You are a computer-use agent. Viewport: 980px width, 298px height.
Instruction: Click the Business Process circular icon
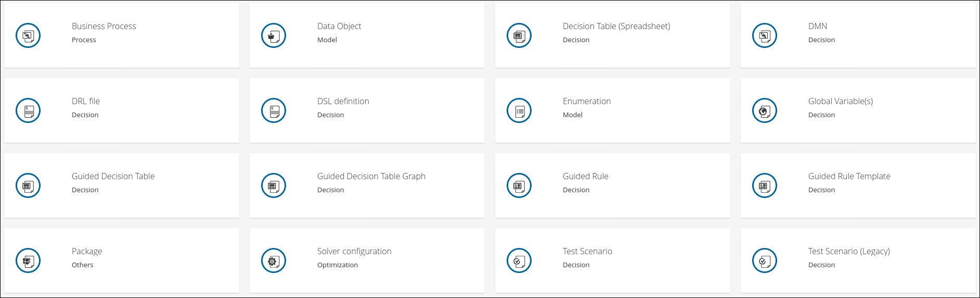pos(28,35)
